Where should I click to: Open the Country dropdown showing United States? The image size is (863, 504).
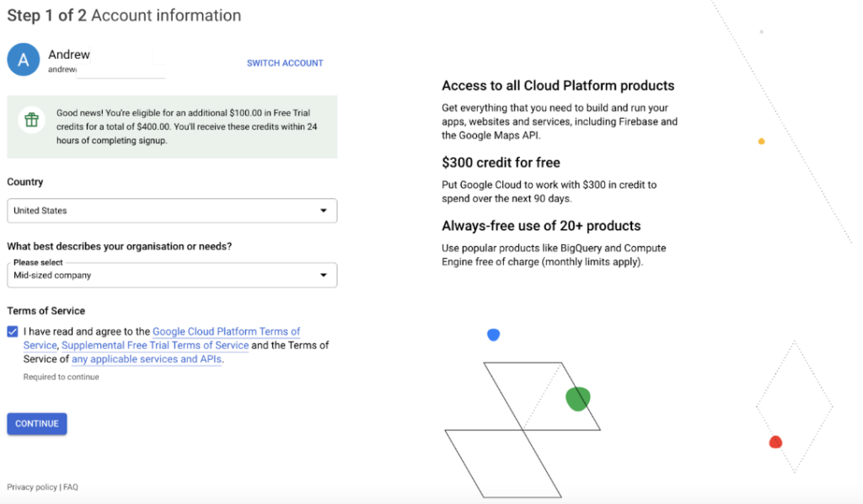coord(172,211)
